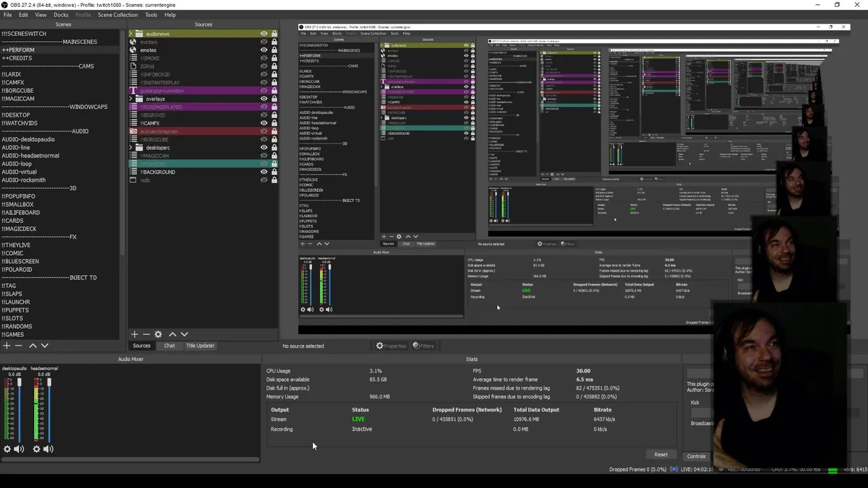The image size is (868, 488).
Task: Remove selected source with the minus icon
Action: (146, 334)
